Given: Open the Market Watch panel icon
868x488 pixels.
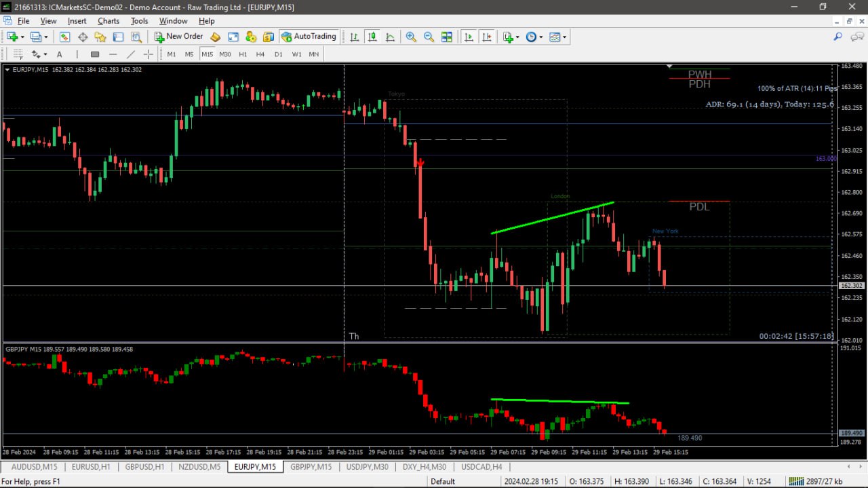Looking at the screenshot, I should (64, 37).
